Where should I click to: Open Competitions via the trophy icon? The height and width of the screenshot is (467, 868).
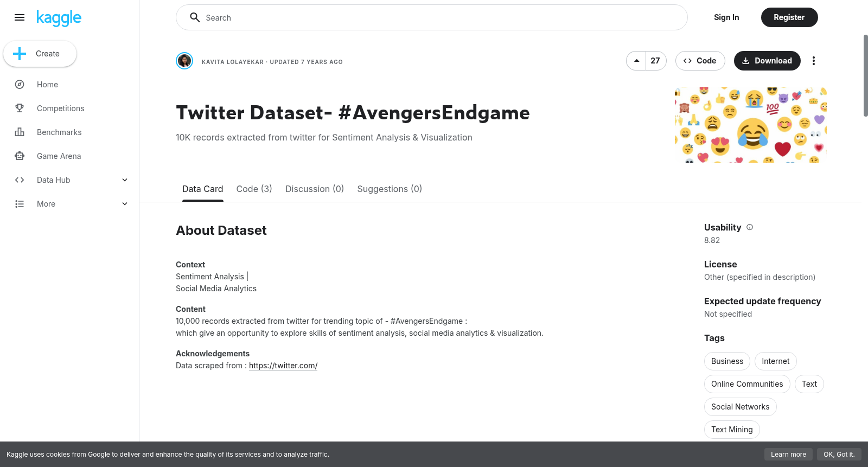(x=20, y=108)
